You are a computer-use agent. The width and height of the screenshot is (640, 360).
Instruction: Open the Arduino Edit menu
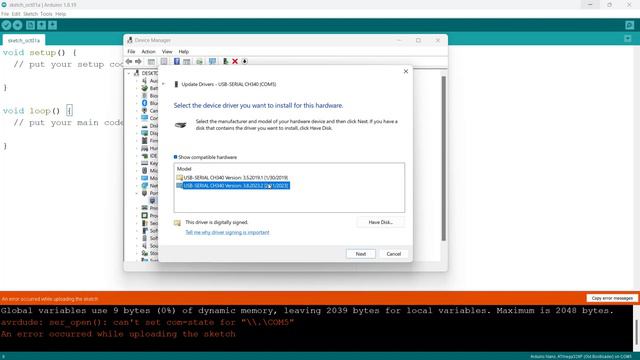(x=16, y=14)
